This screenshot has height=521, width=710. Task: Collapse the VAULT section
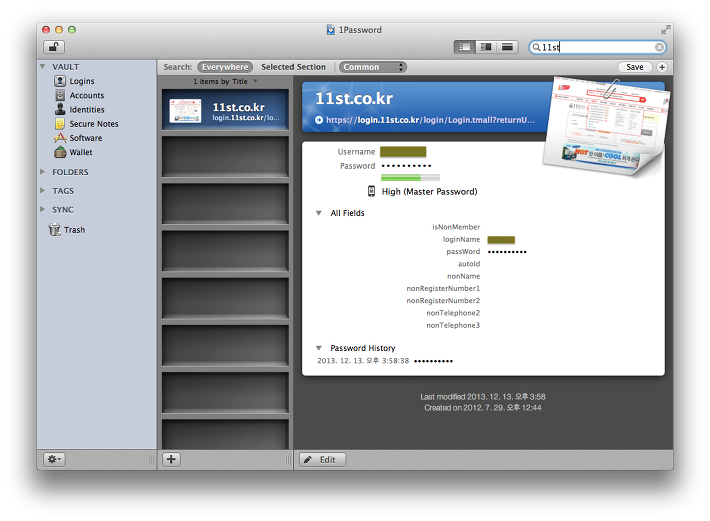[x=43, y=67]
